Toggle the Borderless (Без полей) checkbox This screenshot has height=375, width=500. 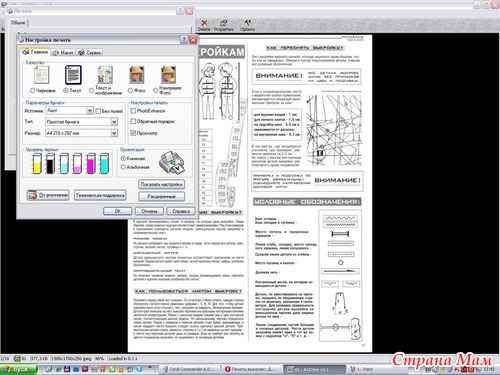[x=98, y=111]
